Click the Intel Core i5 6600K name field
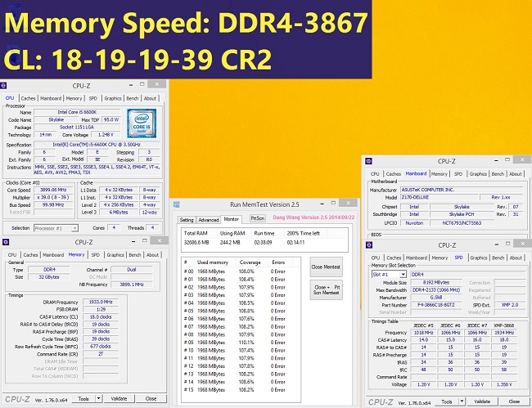 tap(77, 112)
